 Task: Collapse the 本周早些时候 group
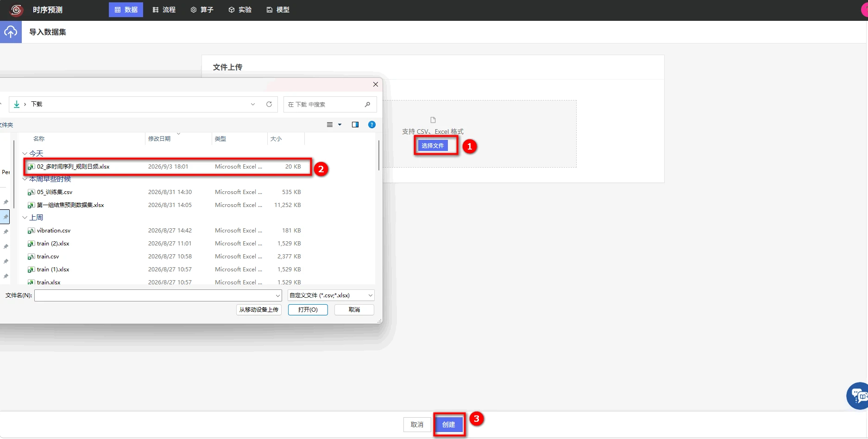(x=25, y=179)
